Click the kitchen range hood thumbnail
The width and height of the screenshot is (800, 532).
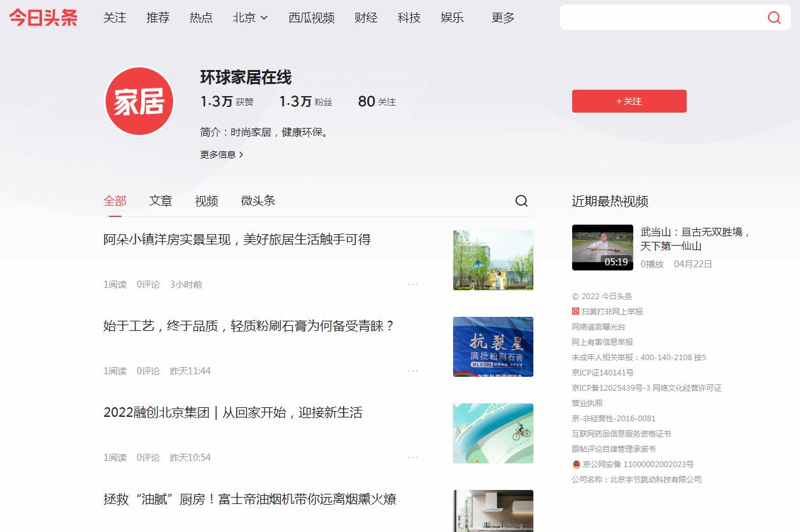[493, 511]
